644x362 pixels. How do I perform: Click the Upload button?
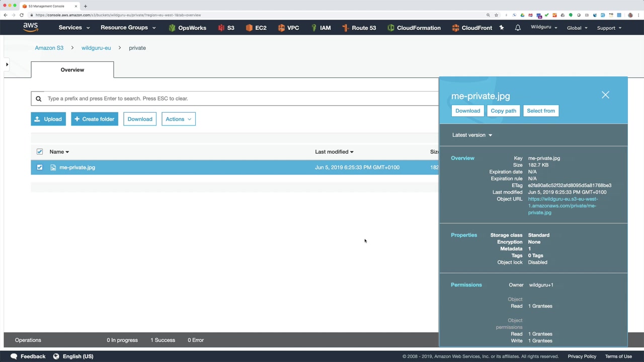pos(48,119)
